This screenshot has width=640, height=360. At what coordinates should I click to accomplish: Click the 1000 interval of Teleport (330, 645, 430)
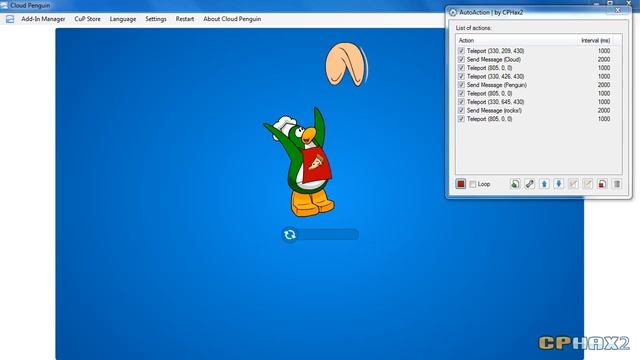click(x=604, y=102)
